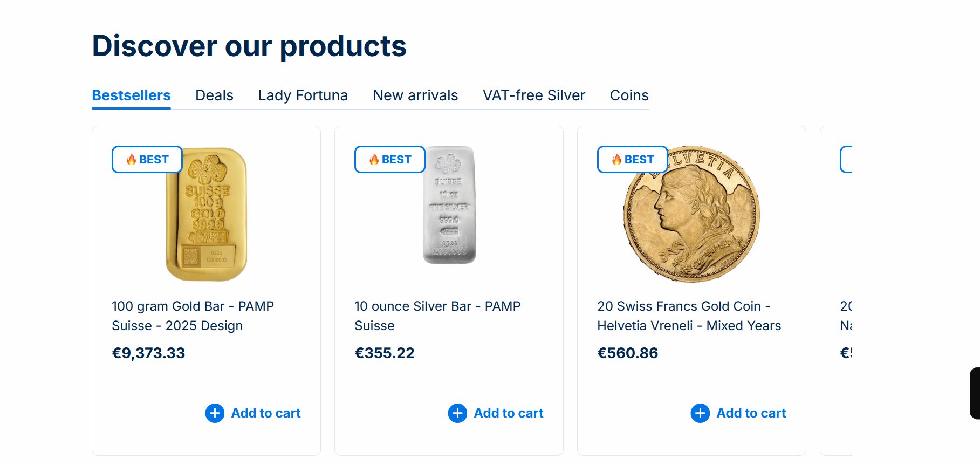This screenshot has height=465, width=980.
Task: Open 10 ounce Silver Bar PAMP Suisse title
Action: coord(437,316)
